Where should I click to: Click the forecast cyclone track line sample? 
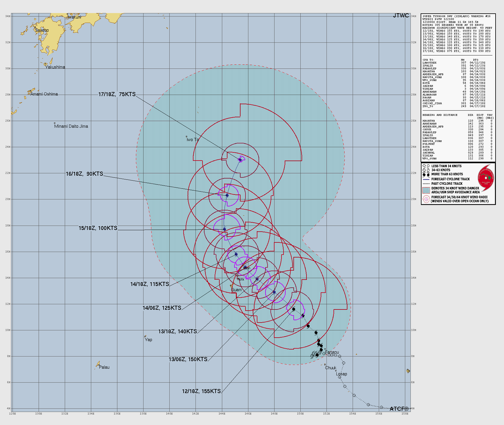pos(426,179)
